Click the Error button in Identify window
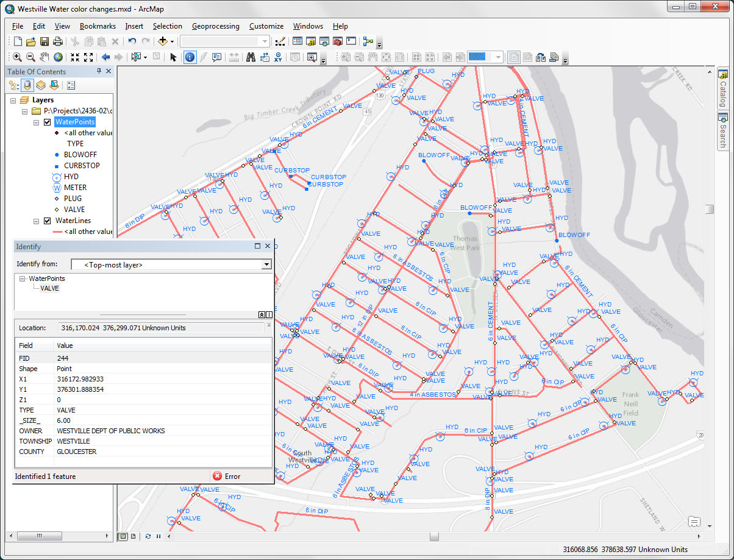Viewport: 734px width, 560px height. click(x=227, y=476)
